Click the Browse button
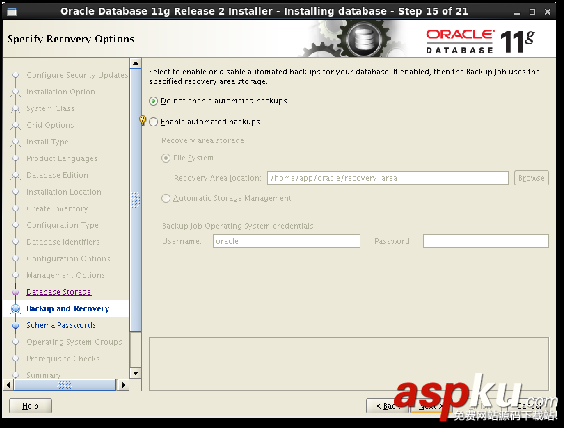This screenshot has width=564, height=428. pyautogui.click(x=531, y=178)
